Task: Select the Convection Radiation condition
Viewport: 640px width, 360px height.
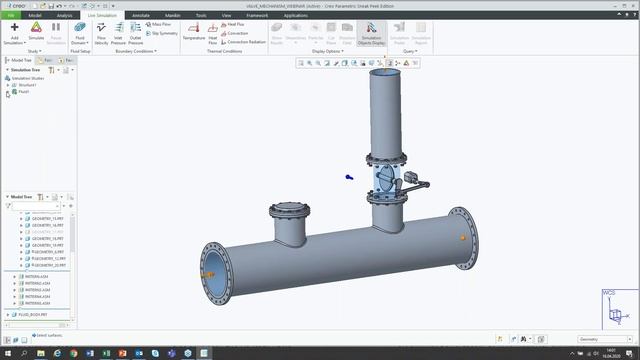Action: [243, 42]
